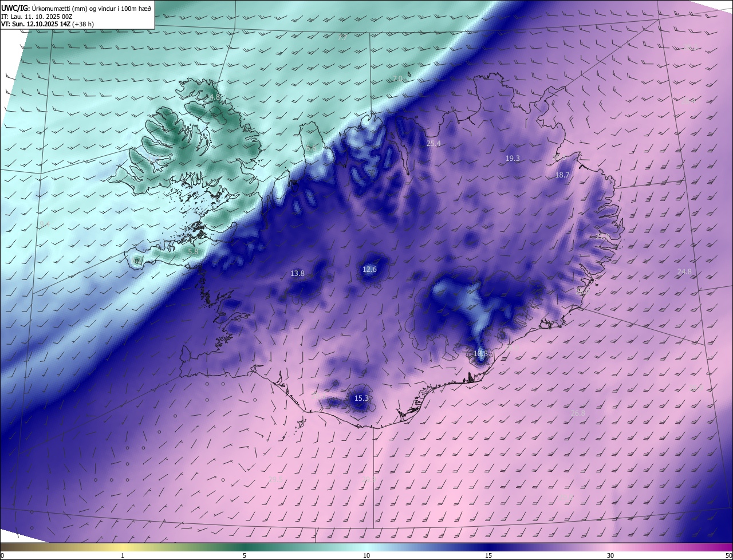Viewport: 733px width, 560px height.
Task: Select the 5 tick on the colour scale
Action: 245,555
